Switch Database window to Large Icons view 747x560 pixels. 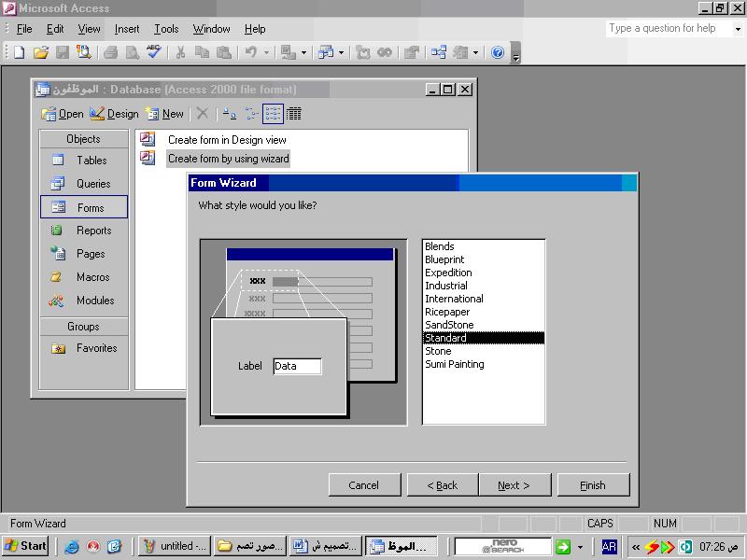coord(229,114)
